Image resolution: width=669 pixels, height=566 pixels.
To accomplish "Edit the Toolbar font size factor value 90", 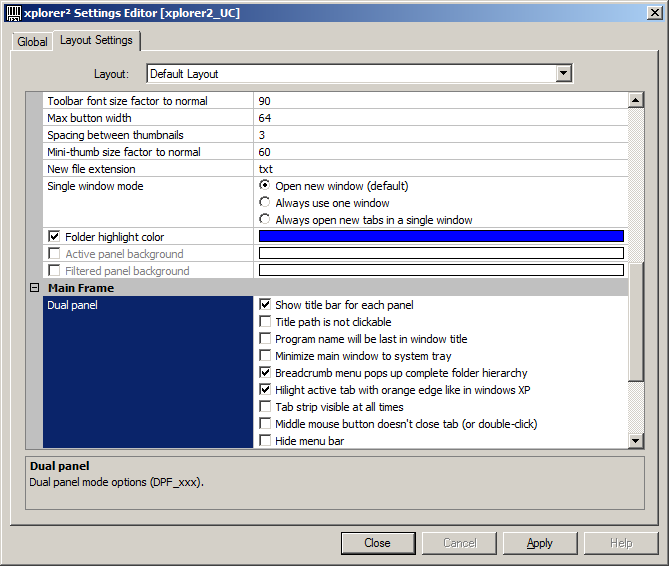I will pos(441,101).
